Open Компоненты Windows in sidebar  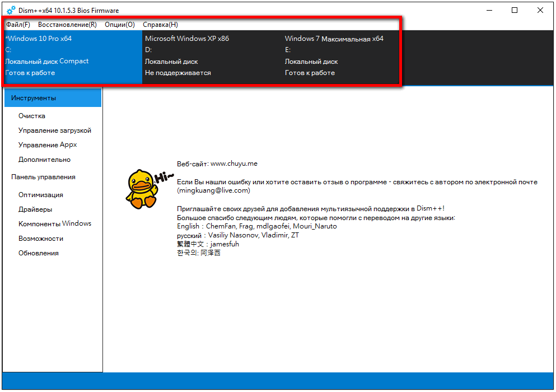(x=55, y=223)
